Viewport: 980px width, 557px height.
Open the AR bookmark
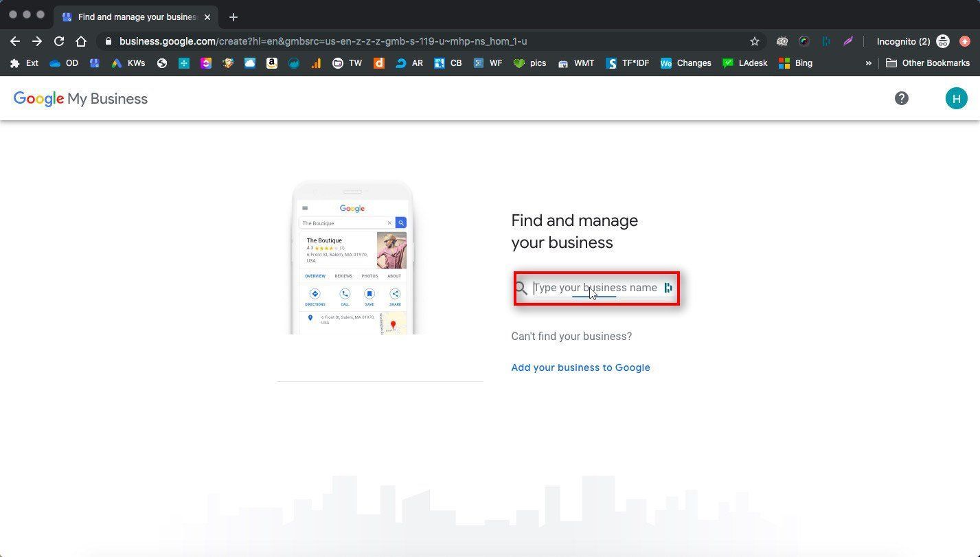[409, 63]
